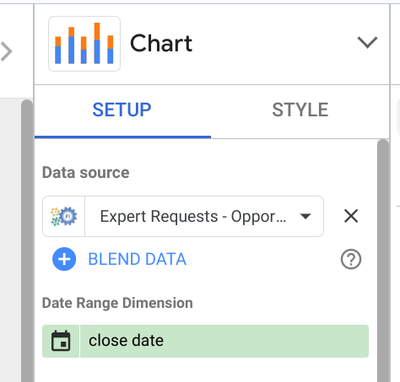Screen dimensions: 400x382
Task: Click the left canvas vertical scrollbar
Action: tap(27, 240)
